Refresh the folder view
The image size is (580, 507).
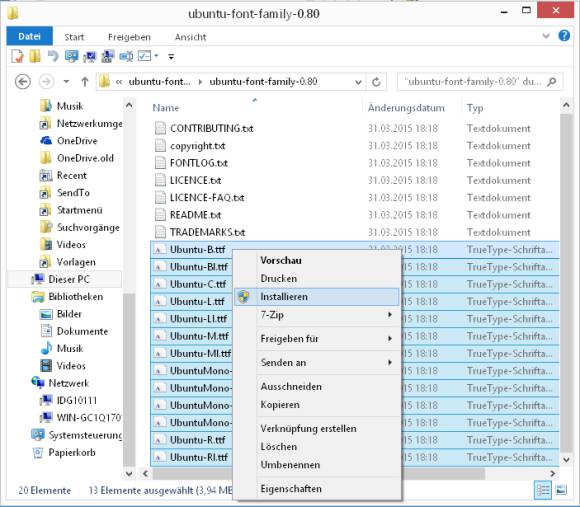click(376, 82)
